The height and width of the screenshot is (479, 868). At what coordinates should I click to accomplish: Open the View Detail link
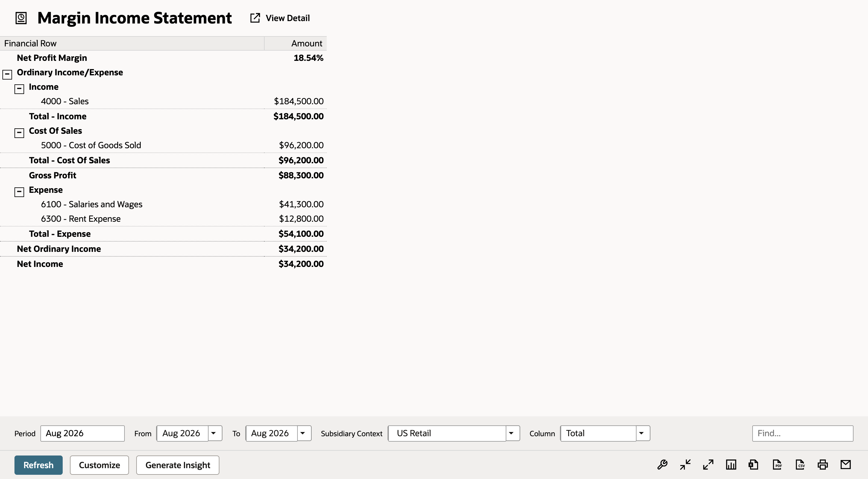(x=288, y=18)
